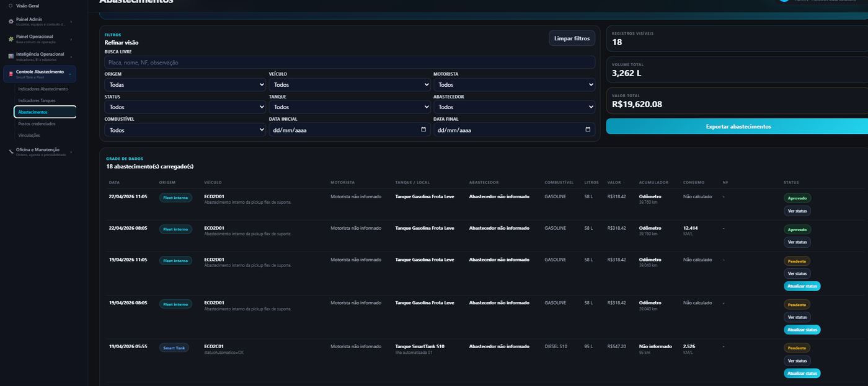This screenshot has height=386, width=868.
Task: Click the R$547.20 value cell
Action: (617, 346)
